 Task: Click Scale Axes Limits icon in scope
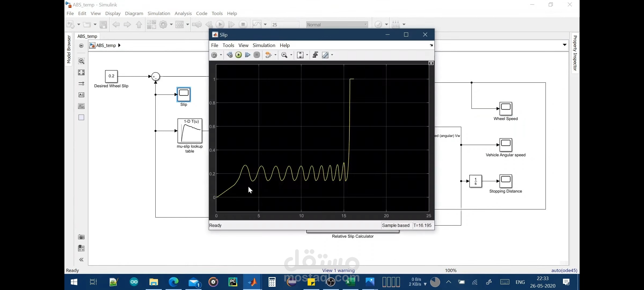click(x=300, y=55)
